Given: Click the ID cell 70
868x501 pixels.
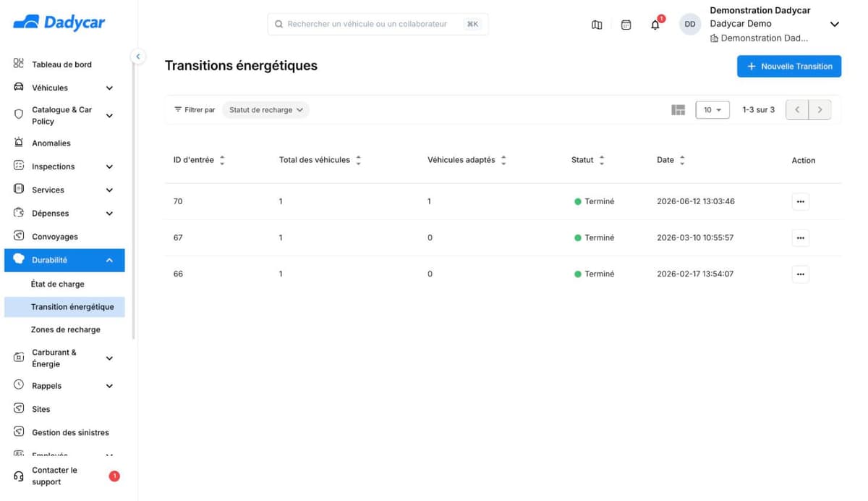Looking at the screenshot, I should pyautogui.click(x=178, y=201).
